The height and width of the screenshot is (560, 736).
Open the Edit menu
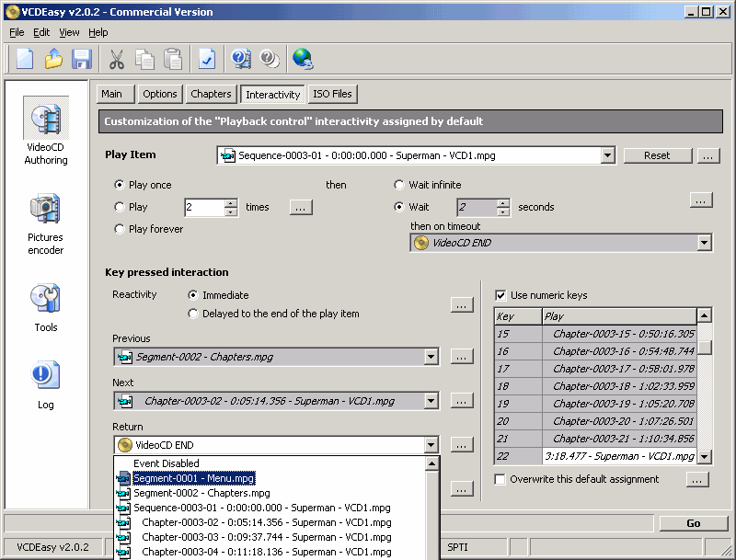(41, 32)
